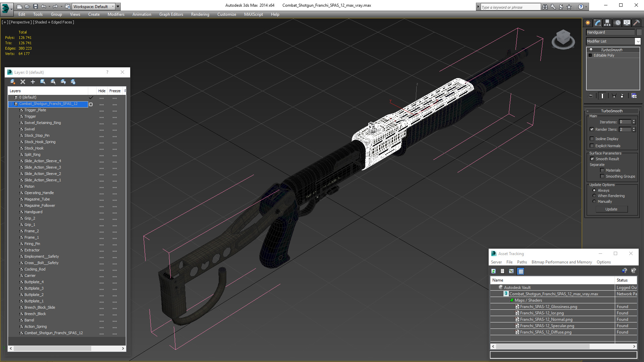Click the Redo arrow icon
This screenshot has width=644, height=362.
[x=55, y=6]
